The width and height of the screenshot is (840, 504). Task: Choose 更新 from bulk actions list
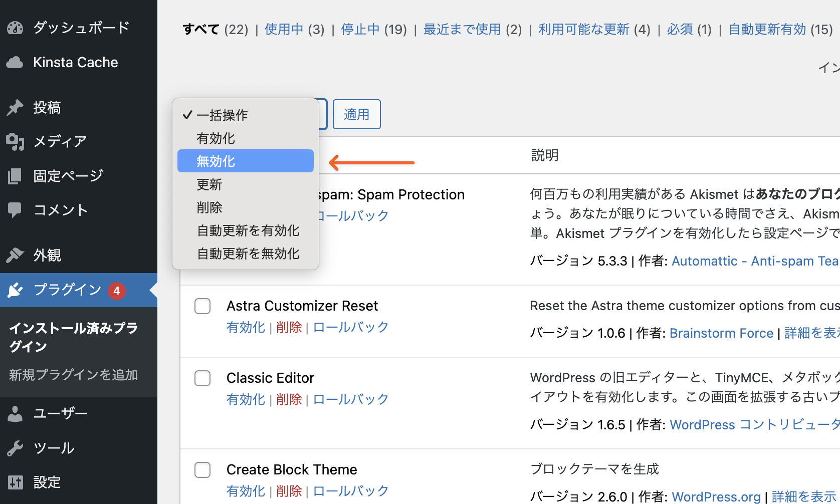pyautogui.click(x=246, y=184)
